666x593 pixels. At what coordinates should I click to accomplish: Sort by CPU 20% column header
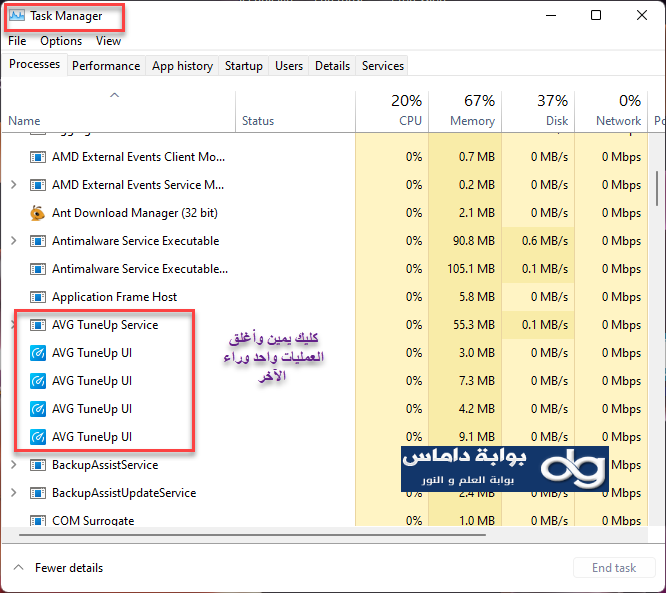click(x=392, y=110)
